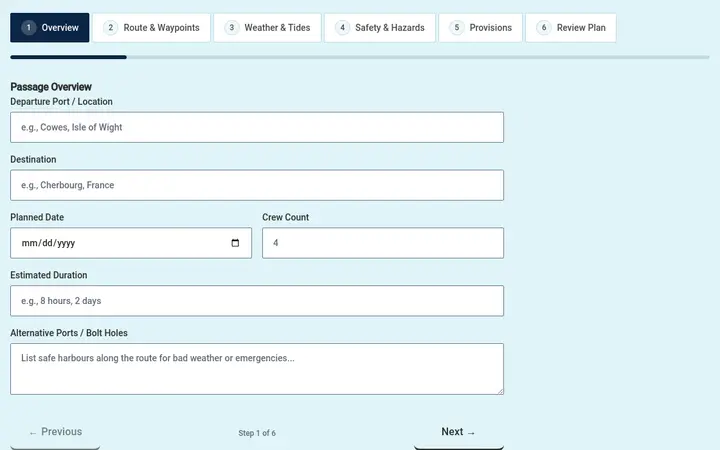720x450 pixels.
Task: Click the Previous button
Action: (55, 433)
